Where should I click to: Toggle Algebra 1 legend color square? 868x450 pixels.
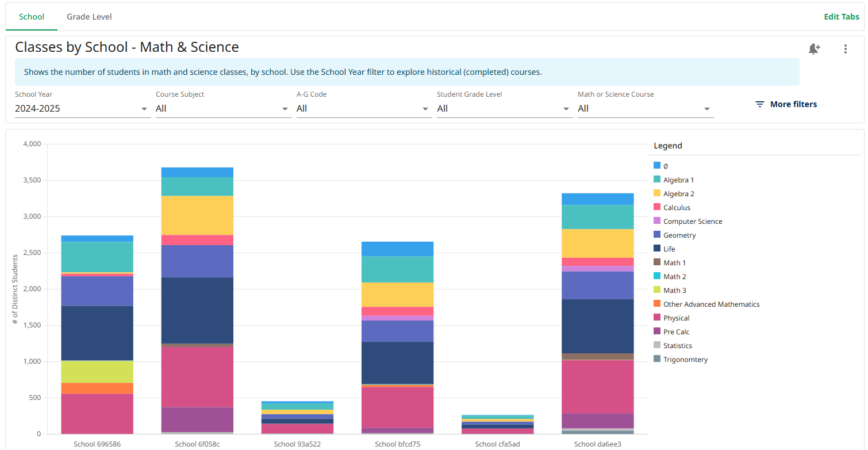pyautogui.click(x=657, y=180)
